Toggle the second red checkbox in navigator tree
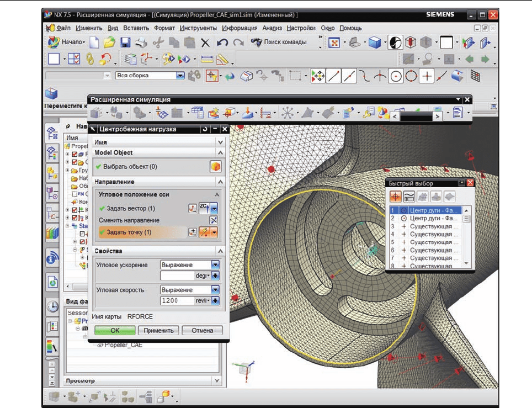This screenshot has width=532, height=408. click(75, 162)
